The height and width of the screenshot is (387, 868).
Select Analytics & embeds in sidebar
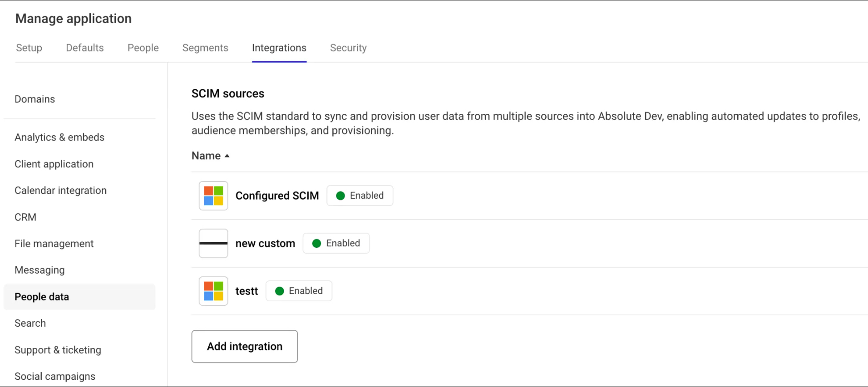[x=59, y=137]
